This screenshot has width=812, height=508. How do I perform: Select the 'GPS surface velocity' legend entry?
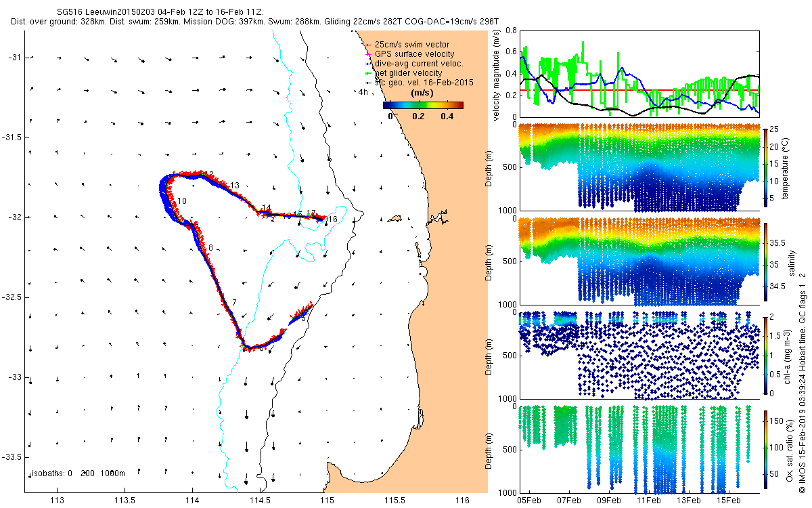pos(414,54)
